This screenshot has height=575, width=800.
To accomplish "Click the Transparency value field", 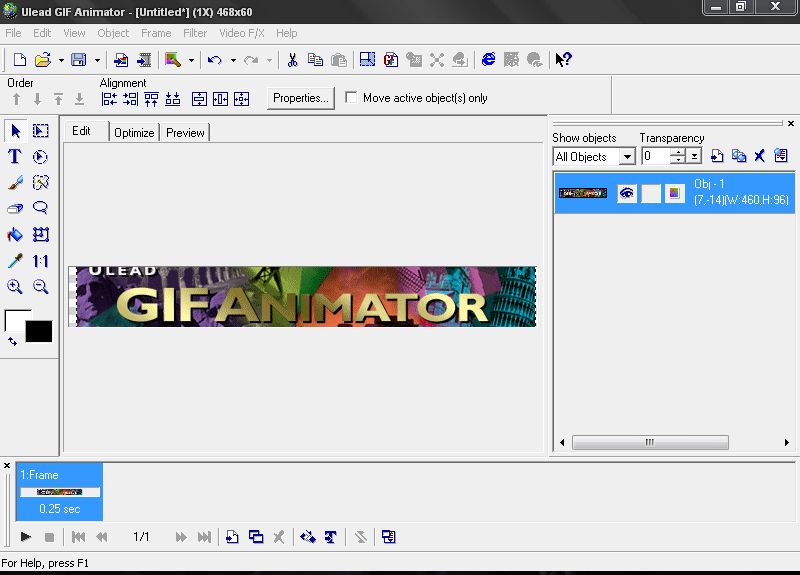I will tap(656, 156).
